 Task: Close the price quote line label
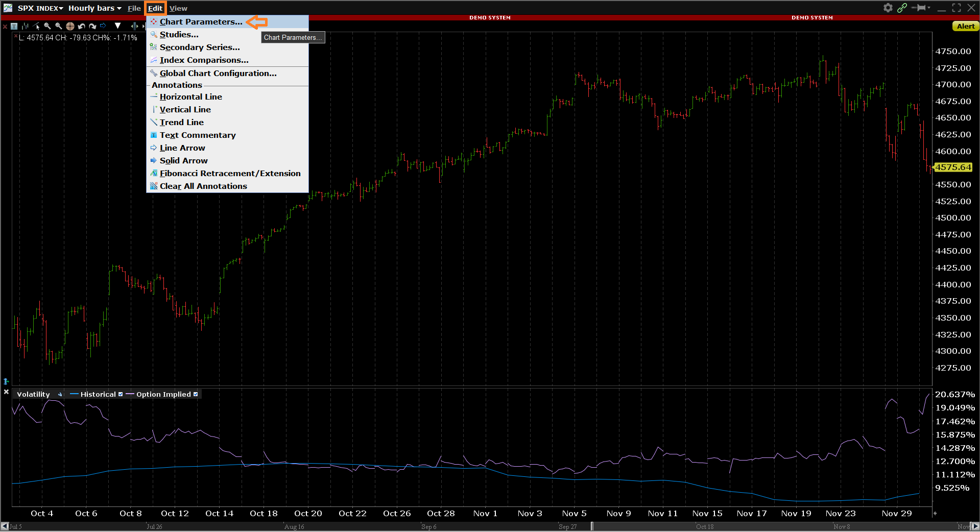pos(16,37)
